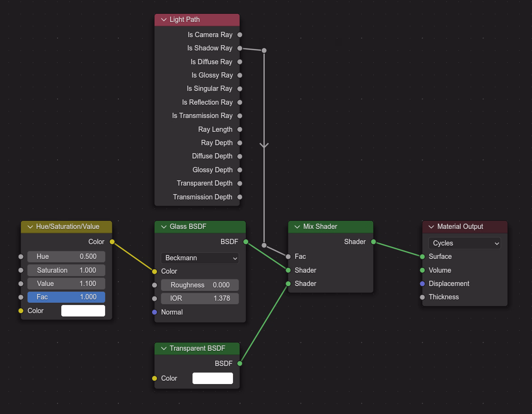Click the Glass BSDF Roughness field
The height and width of the screenshot is (414, 532).
[200, 285]
